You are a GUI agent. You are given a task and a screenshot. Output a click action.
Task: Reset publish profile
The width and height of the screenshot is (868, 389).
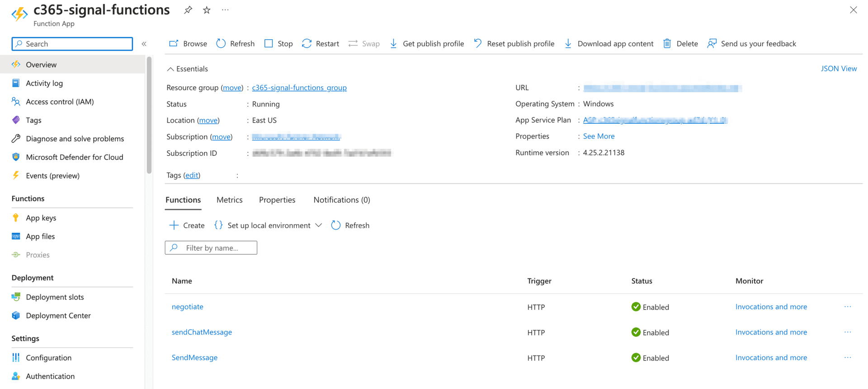pos(514,43)
